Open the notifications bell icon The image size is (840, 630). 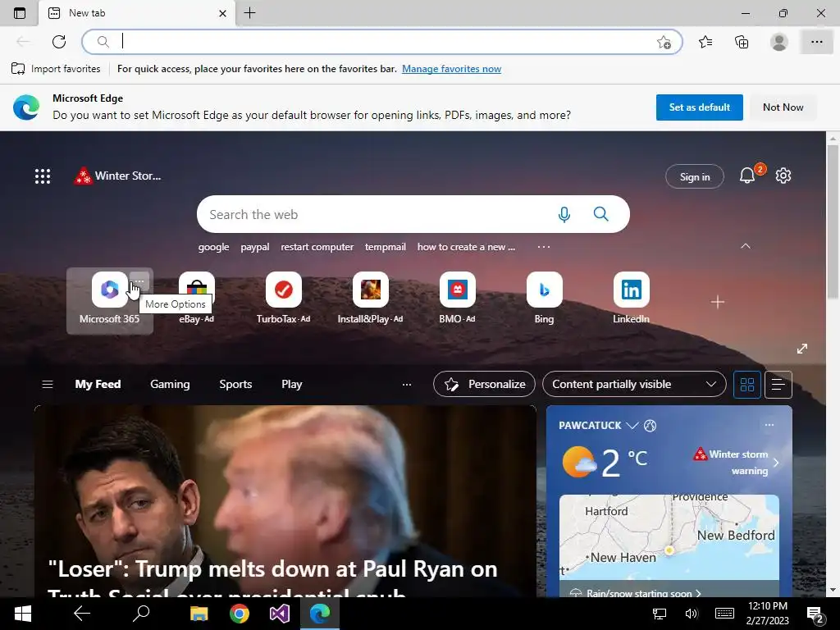[747, 176]
